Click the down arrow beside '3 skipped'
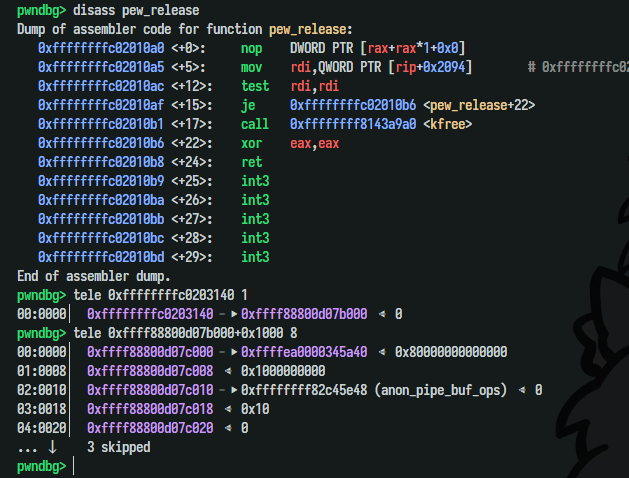The height and width of the screenshot is (478, 629). (53, 447)
